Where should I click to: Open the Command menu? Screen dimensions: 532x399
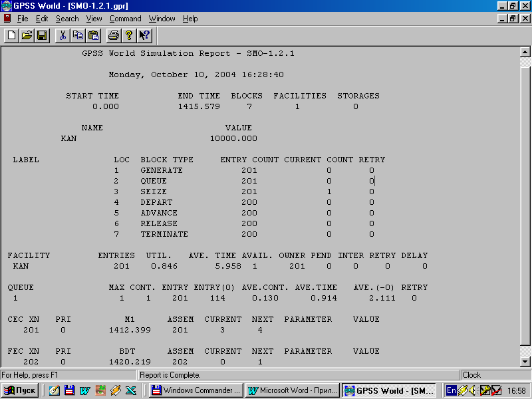[x=125, y=19]
